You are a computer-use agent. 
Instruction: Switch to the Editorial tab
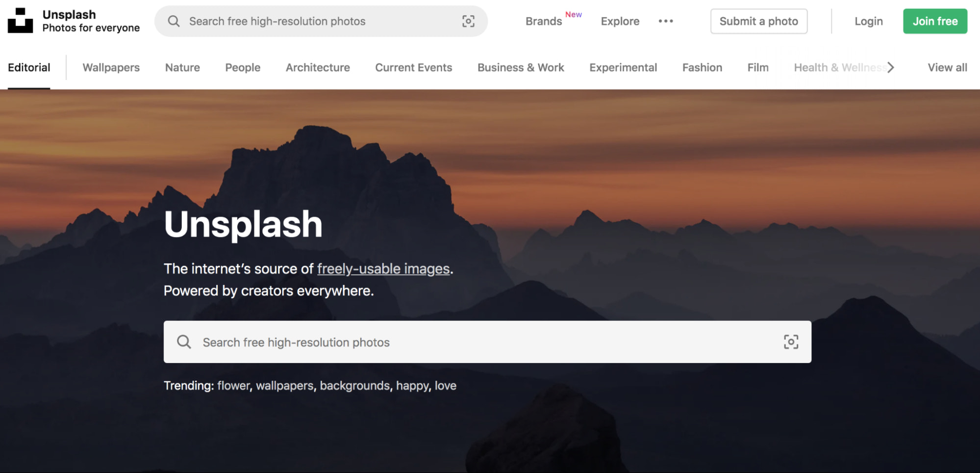tap(29, 67)
